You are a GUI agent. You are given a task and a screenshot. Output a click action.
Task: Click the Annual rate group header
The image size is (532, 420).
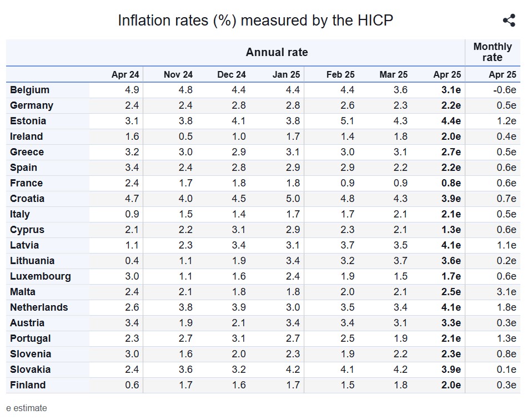coord(277,53)
